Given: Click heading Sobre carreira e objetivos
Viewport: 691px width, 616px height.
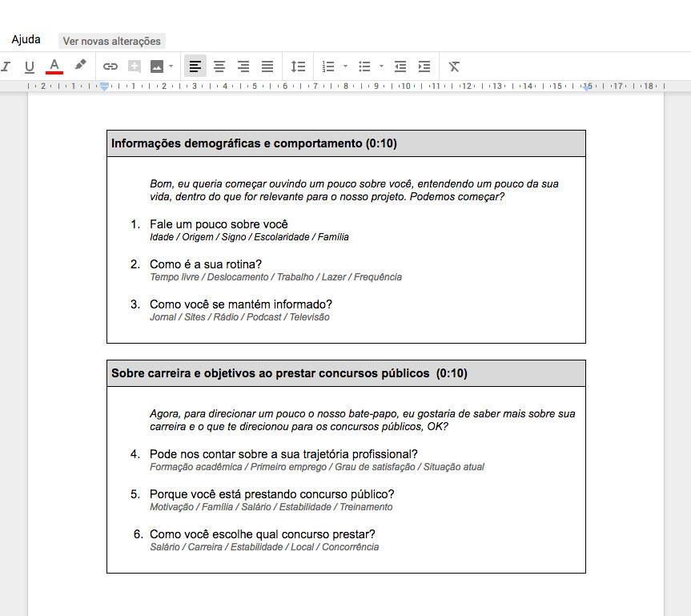Looking at the screenshot, I should coord(289,373).
